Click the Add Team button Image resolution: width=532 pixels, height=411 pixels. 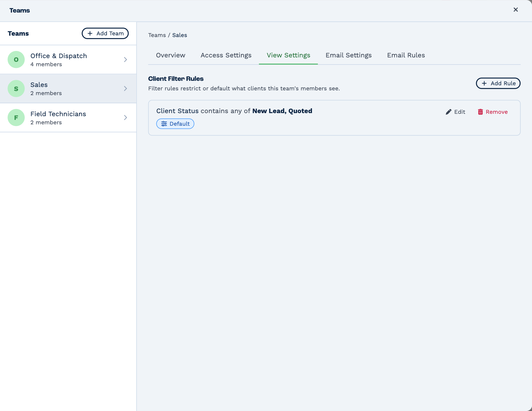pos(105,33)
